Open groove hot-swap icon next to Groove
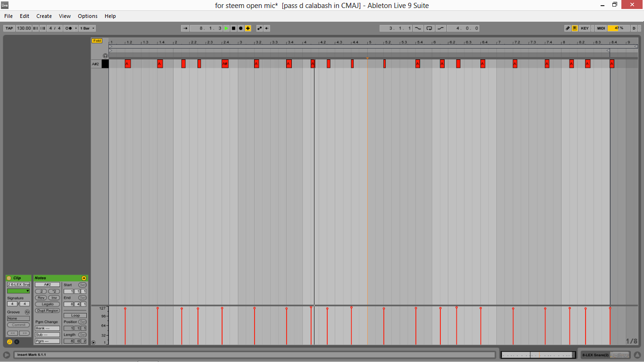The height and width of the screenshot is (362, 644). coord(27,312)
